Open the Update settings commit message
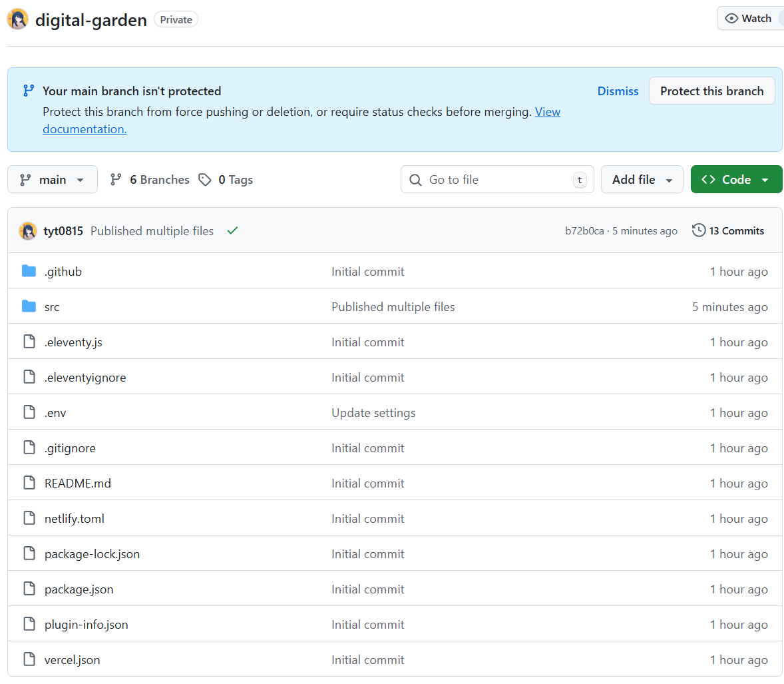Image resolution: width=784 pixels, height=684 pixels. point(373,413)
